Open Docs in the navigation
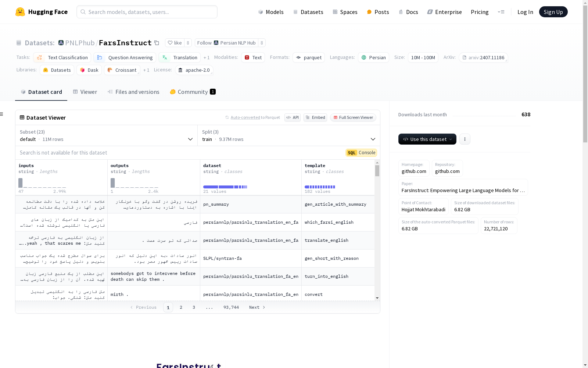Image resolution: width=588 pixels, height=368 pixels. point(408,12)
